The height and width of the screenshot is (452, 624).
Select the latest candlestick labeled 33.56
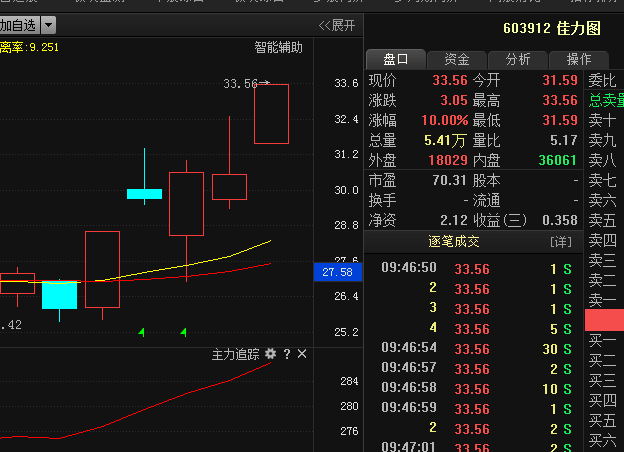(x=271, y=114)
